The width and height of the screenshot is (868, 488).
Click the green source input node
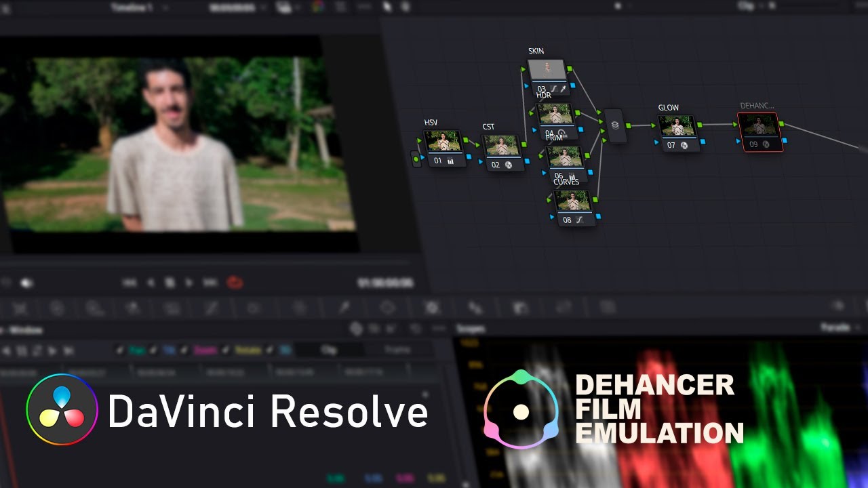pos(416,159)
